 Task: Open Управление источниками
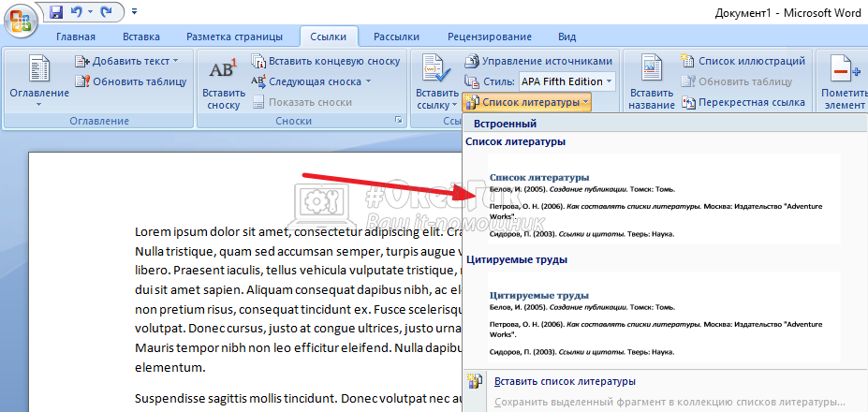[538, 62]
